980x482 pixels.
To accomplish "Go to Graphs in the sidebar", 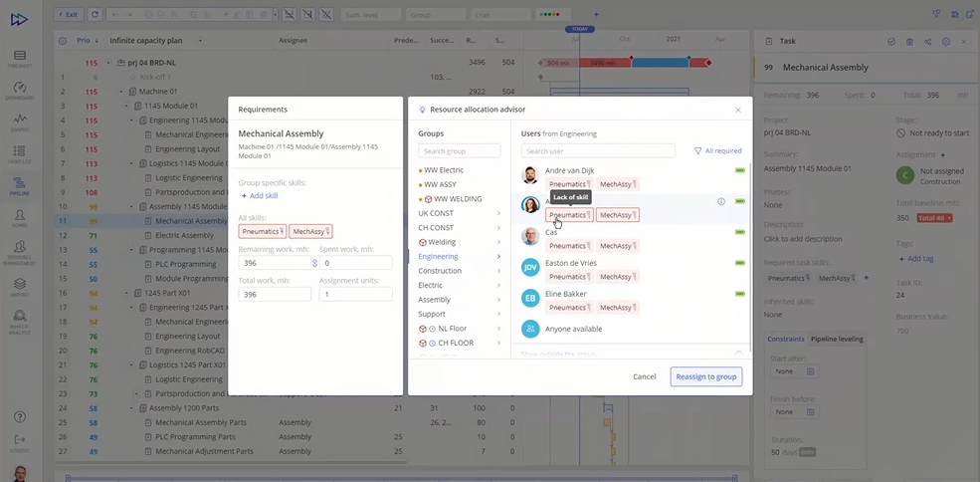I will [19, 122].
